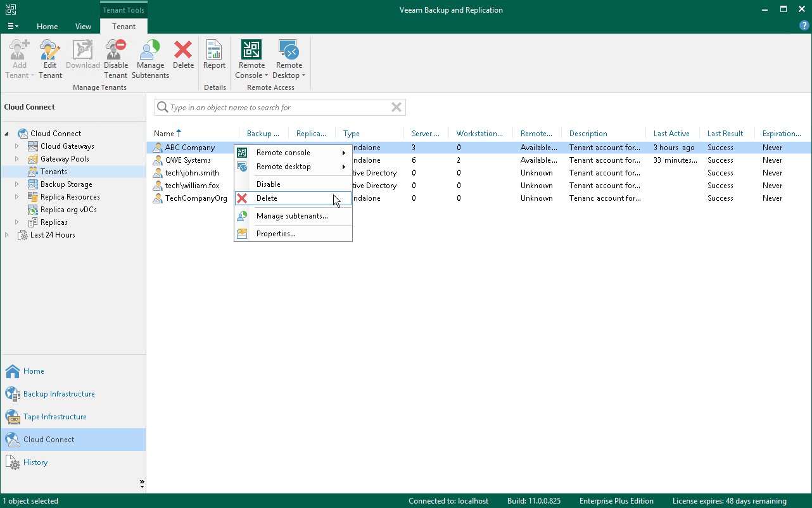Click the Add Tenant ribbon icon
The image size is (812, 508).
[20, 50]
